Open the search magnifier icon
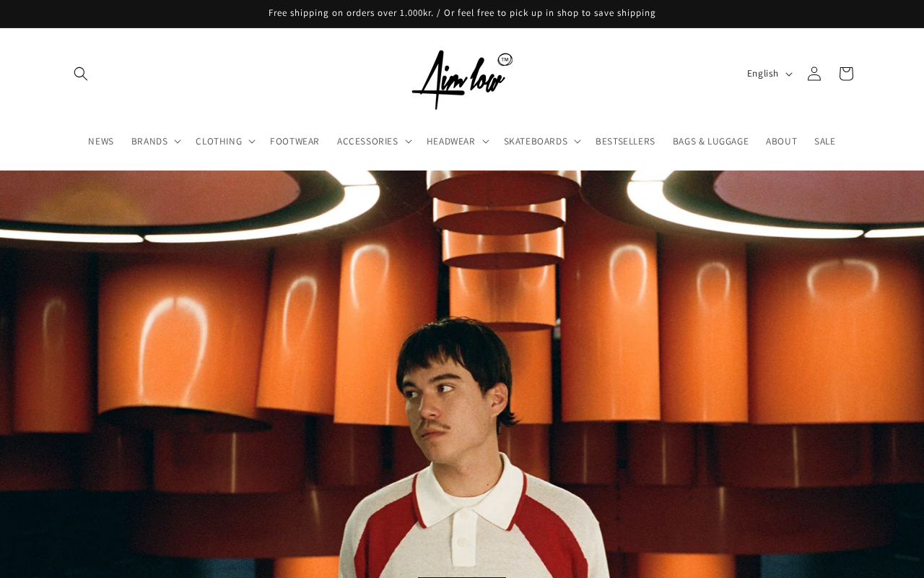The image size is (924, 578). [x=81, y=74]
